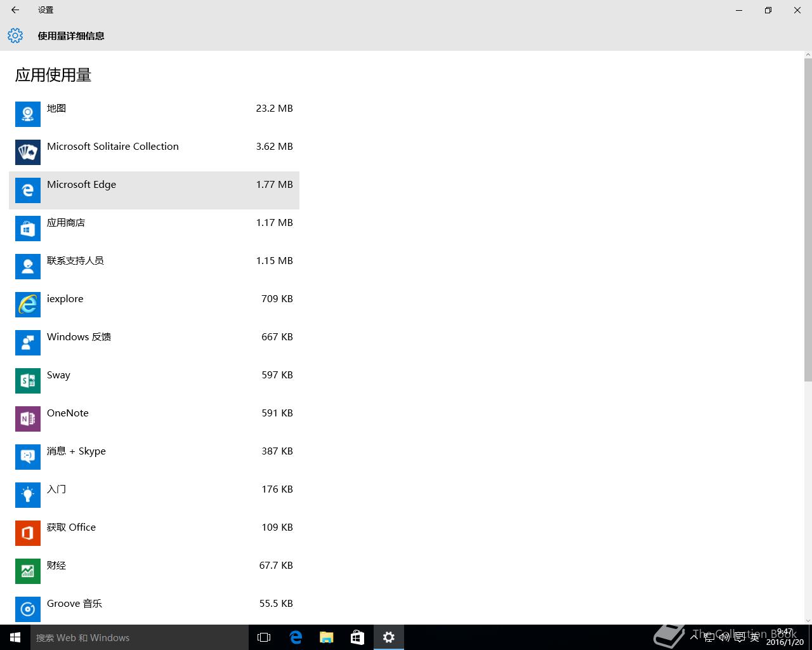Click the 联系支持人员 app icon
The height and width of the screenshot is (650, 812).
(28, 267)
